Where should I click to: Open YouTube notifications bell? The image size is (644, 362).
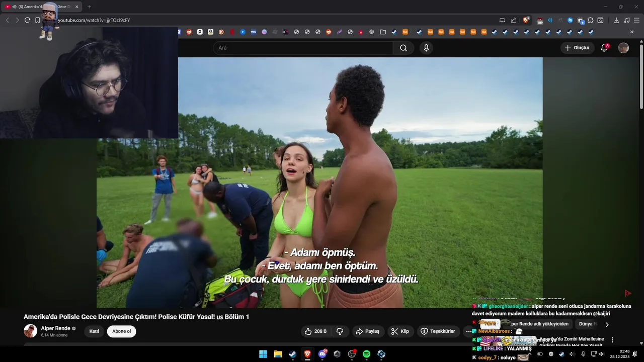point(604,48)
